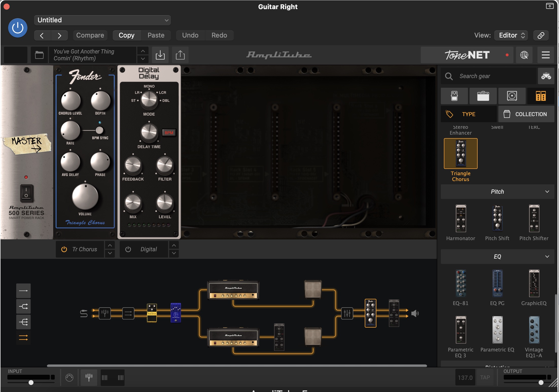Screen dimensions: 559x392
Task: Select the Parametric EQ 3 unit
Action: [461, 330]
